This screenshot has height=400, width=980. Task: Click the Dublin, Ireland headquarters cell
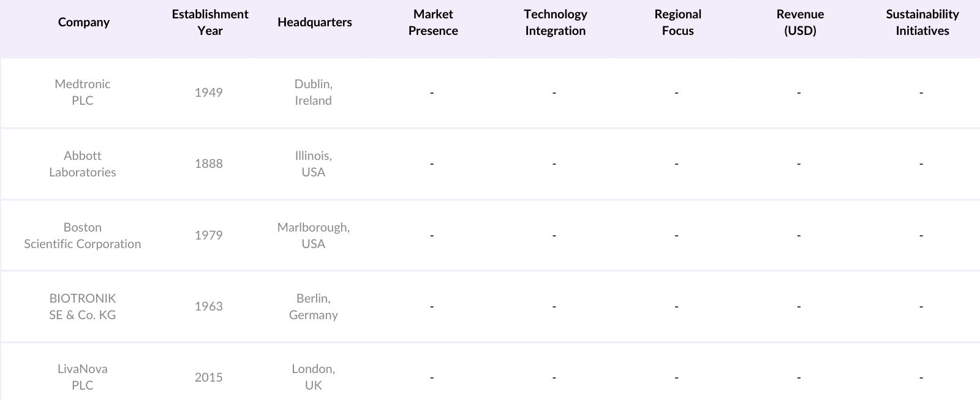(x=313, y=92)
